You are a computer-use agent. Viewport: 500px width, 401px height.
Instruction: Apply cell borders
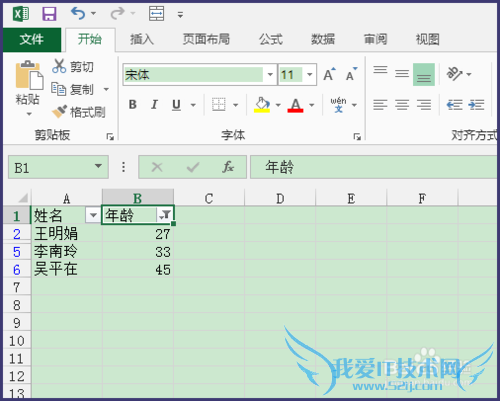pos(219,105)
